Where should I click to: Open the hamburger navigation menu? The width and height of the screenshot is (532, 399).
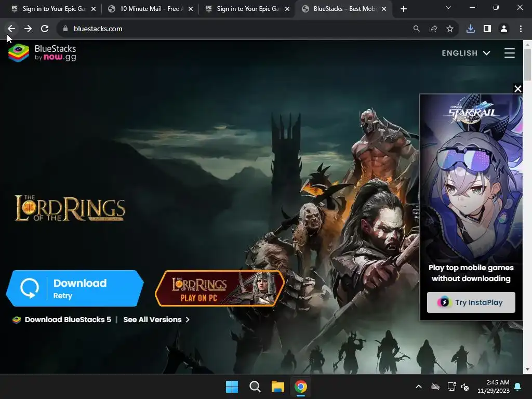[x=510, y=54]
